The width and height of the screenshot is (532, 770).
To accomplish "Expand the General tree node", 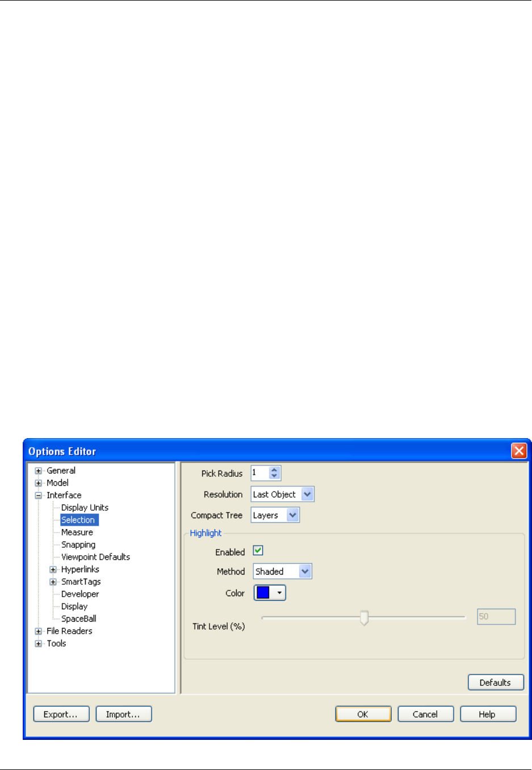I will (38, 471).
